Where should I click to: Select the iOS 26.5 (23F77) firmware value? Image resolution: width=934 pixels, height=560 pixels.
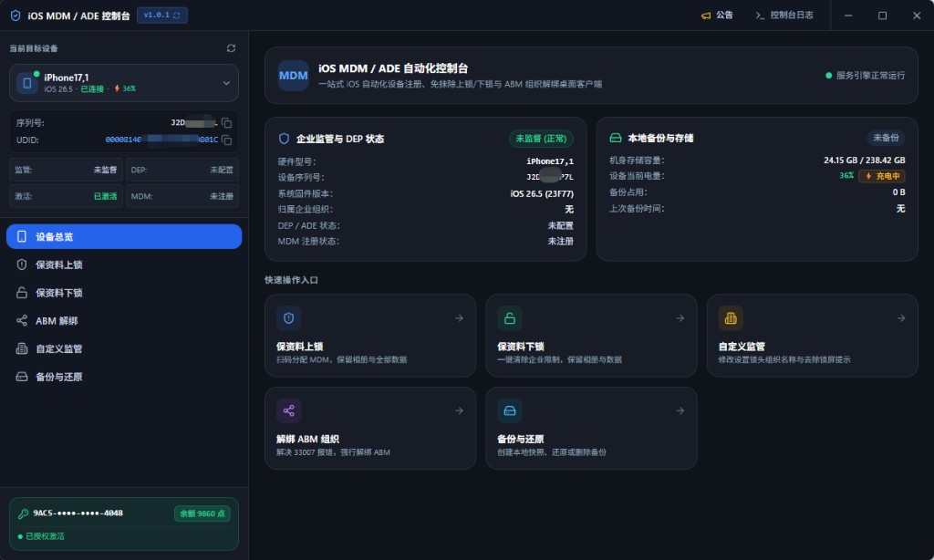tap(542, 193)
